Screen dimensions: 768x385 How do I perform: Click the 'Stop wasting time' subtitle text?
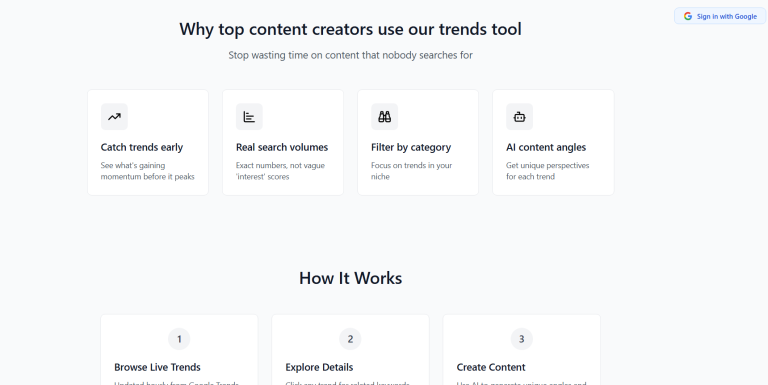point(350,55)
